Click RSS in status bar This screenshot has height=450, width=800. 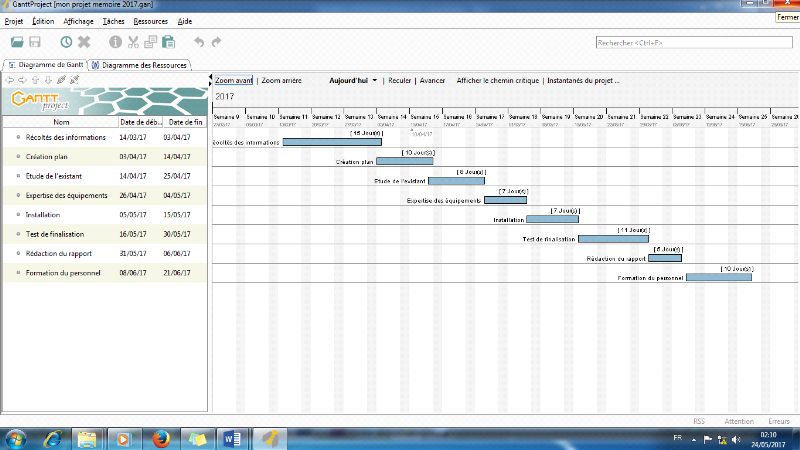point(699,421)
